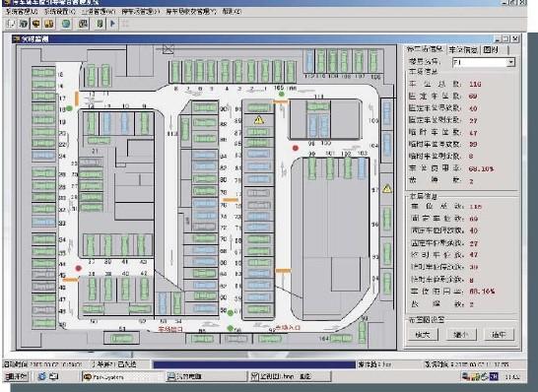Image resolution: width=538 pixels, height=392 pixels.
Task: Click the dark blue status bar progress bar
Action: 254,364
